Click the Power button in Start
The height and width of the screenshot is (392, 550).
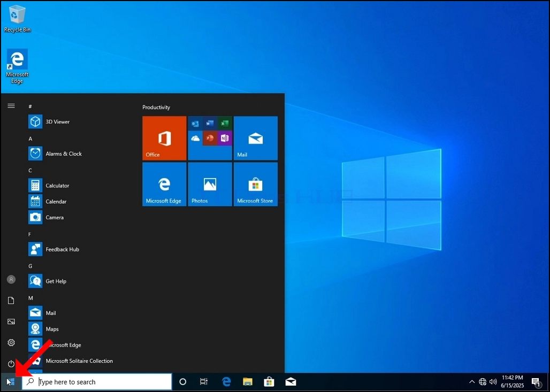point(11,364)
